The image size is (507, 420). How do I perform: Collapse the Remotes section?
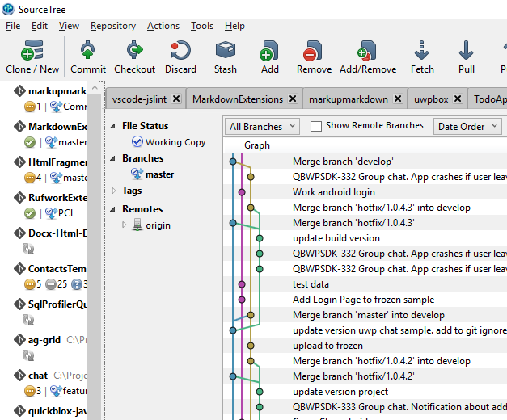click(x=112, y=209)
